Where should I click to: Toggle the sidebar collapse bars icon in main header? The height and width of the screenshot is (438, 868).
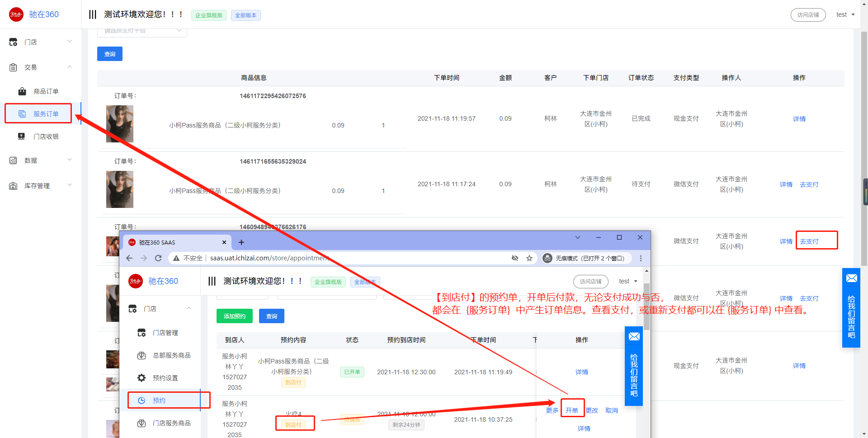93,14
